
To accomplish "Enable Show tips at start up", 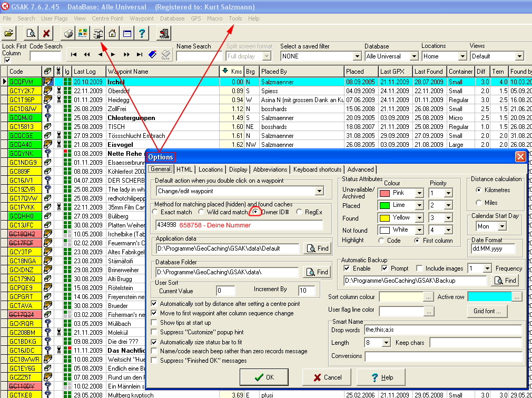I will (154, 322).
